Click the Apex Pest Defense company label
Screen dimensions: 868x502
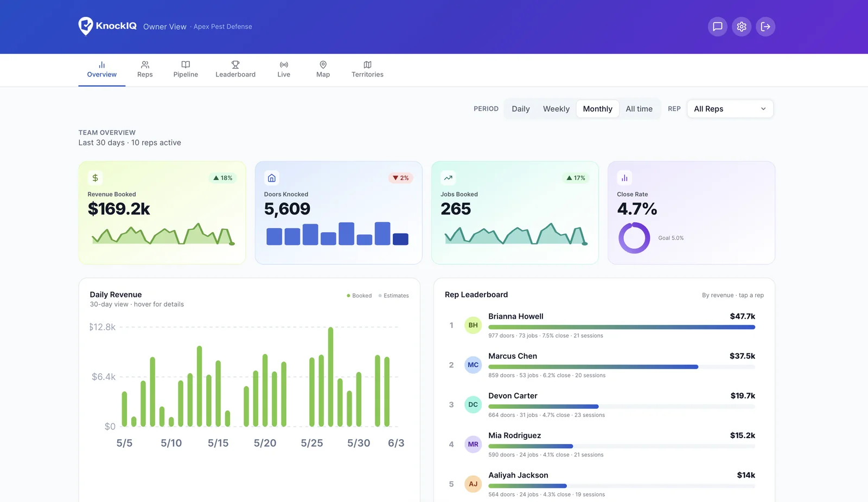pos(222,27)
